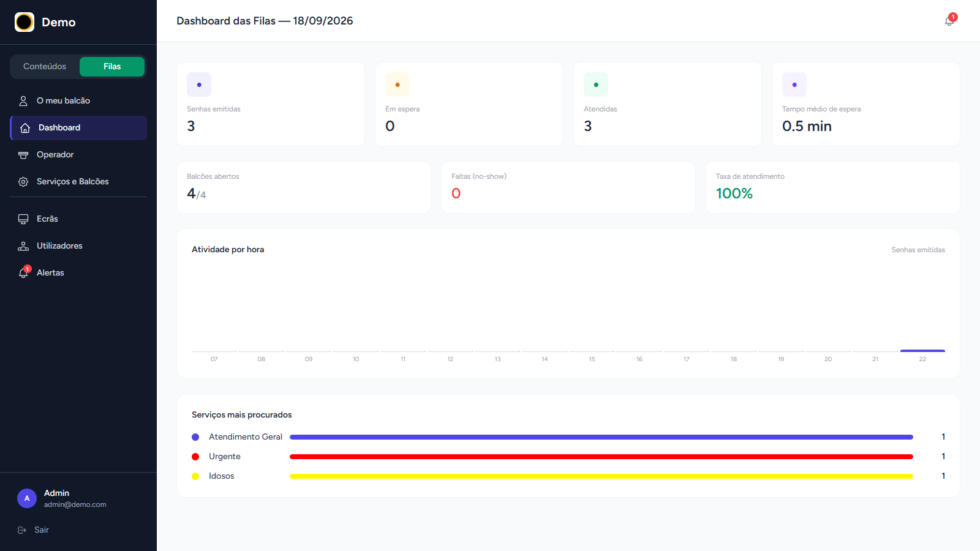Click the blue dot next to Atendimento Geral
This screenshot has width=980, height=551.
coord(195,437)
